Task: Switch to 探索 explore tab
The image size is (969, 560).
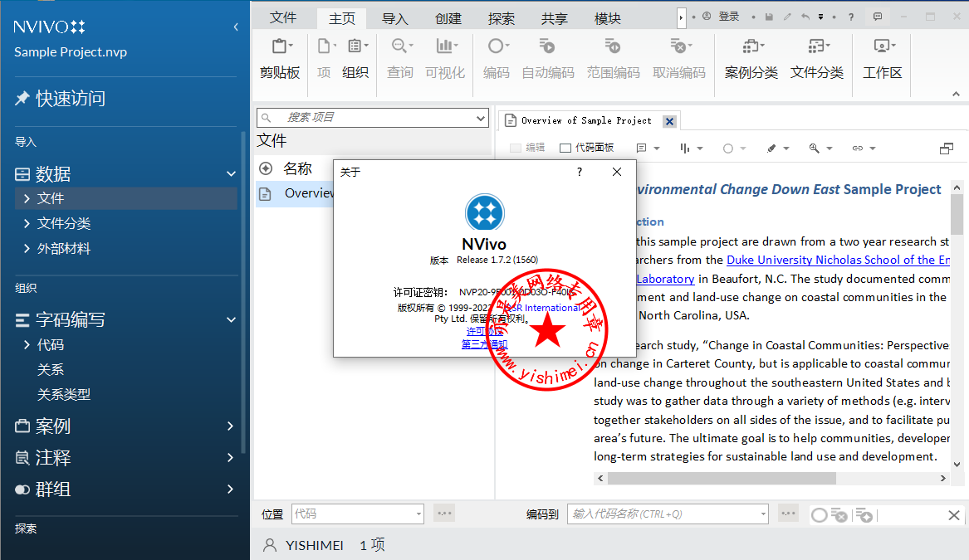Action: pos(502,18)
